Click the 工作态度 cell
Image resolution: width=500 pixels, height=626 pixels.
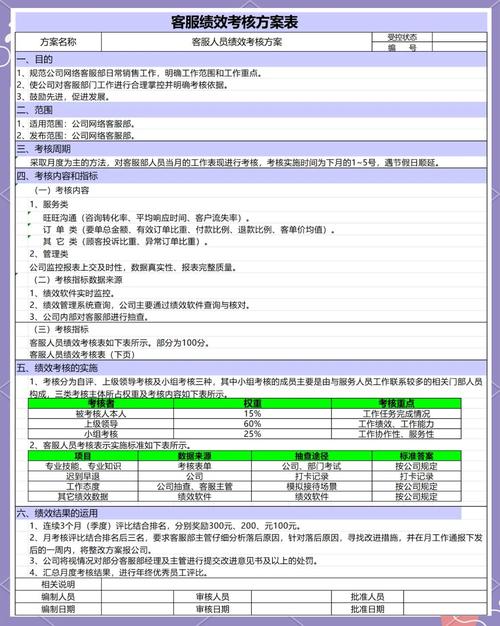[x=83, y=486]
